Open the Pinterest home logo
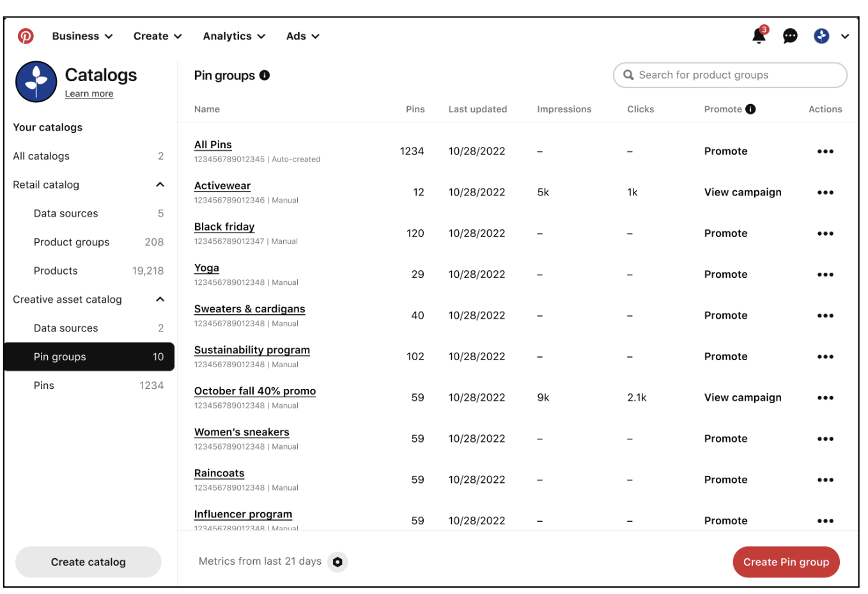The height and width of the screenshot is (594, 868). pyautogui.click(x=26, y=36)
